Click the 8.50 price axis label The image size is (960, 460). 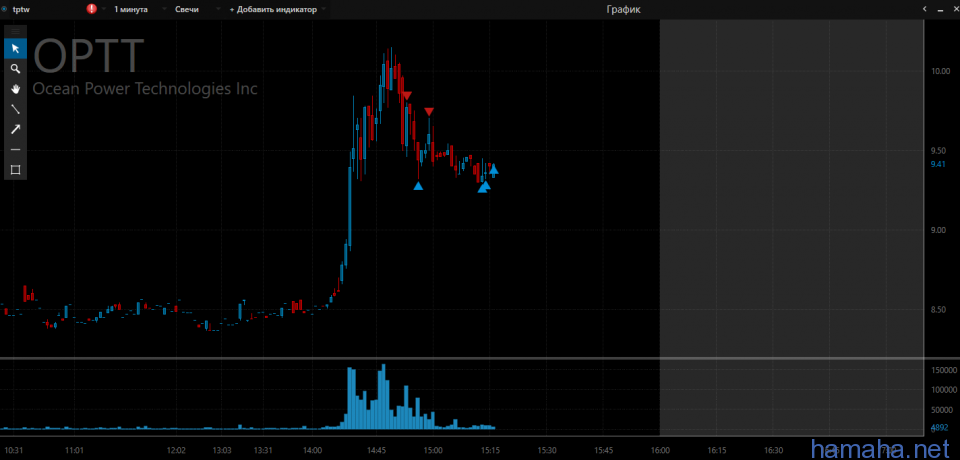[939, 309]
